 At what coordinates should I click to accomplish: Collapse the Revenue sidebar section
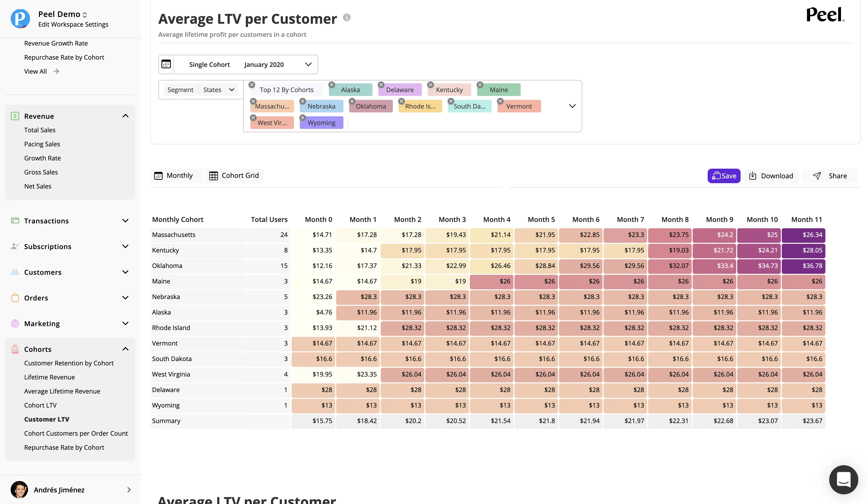tap(125, 116)
